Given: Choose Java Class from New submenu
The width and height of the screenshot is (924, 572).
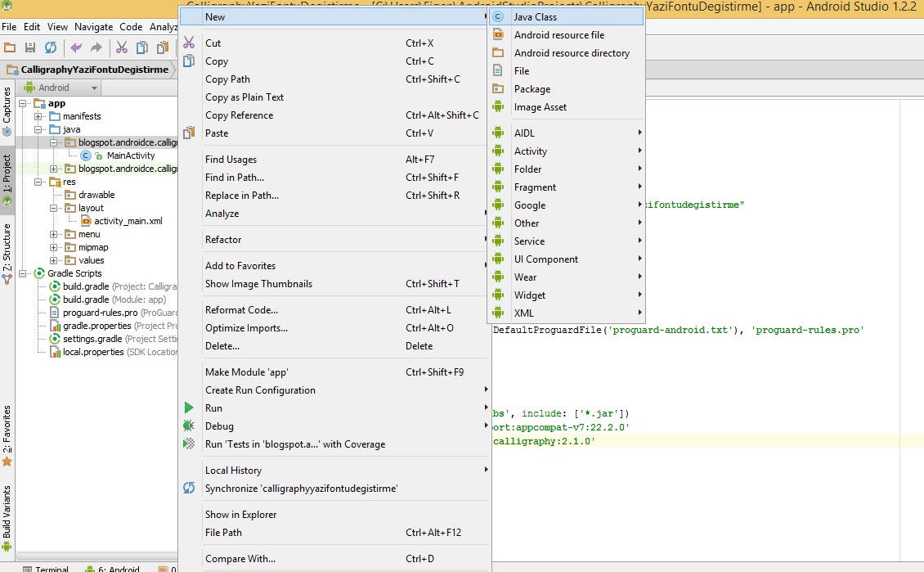Looking at the screenshot, I should pos(567,16).
